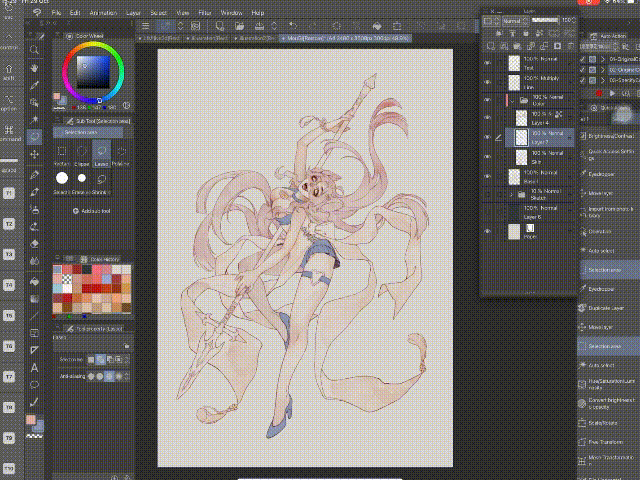Select the Fill bucket tool
This screenshot has width=640, height=480.
pyautogui.click(x=35, y=279)
